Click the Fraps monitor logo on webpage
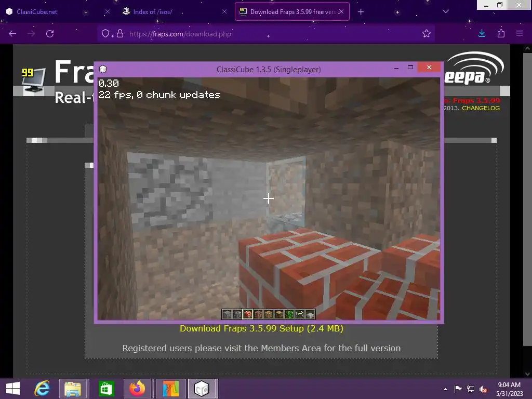 (34, 81)
